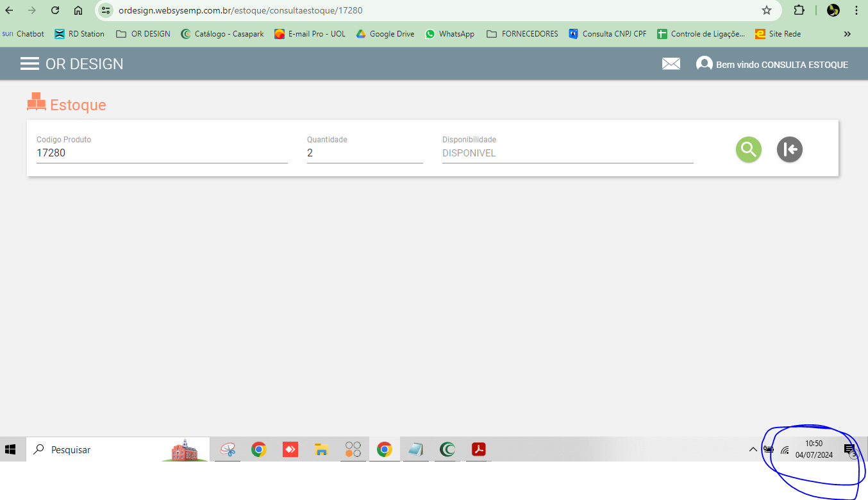Screen dimensions: 868x500
Task: Click the user profile avatar icon
Action: (x=704, y=64)
